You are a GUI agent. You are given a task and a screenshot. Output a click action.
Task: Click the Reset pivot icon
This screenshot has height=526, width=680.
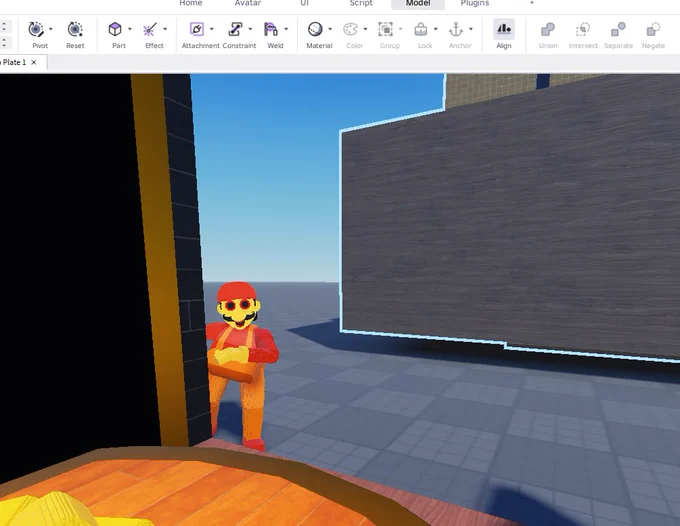coord(75,29)
